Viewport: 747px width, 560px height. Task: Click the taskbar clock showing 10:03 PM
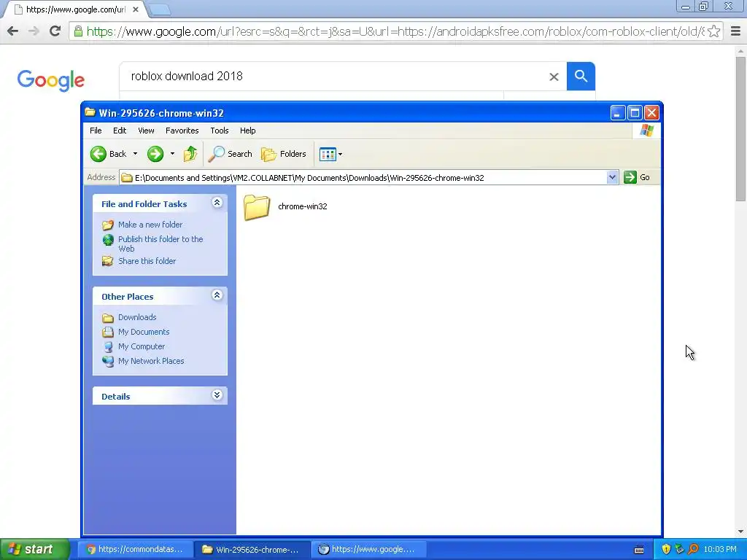point(720,549)
